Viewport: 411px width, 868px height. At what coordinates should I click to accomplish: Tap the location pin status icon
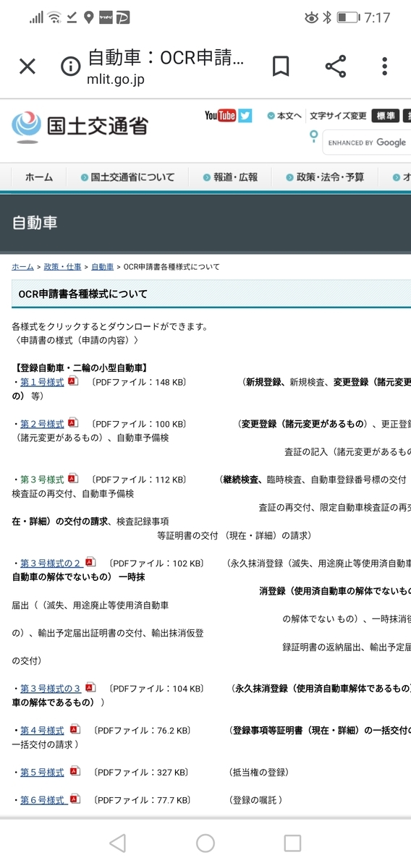tap(88, 17)
